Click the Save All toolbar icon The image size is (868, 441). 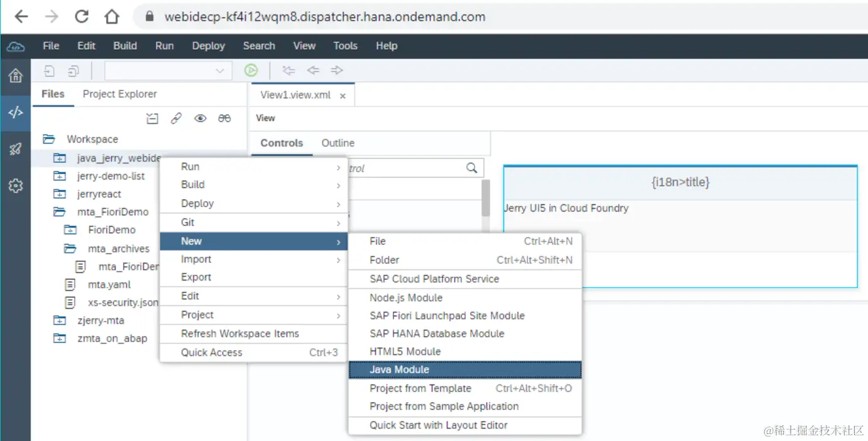[x=74, y=70]
